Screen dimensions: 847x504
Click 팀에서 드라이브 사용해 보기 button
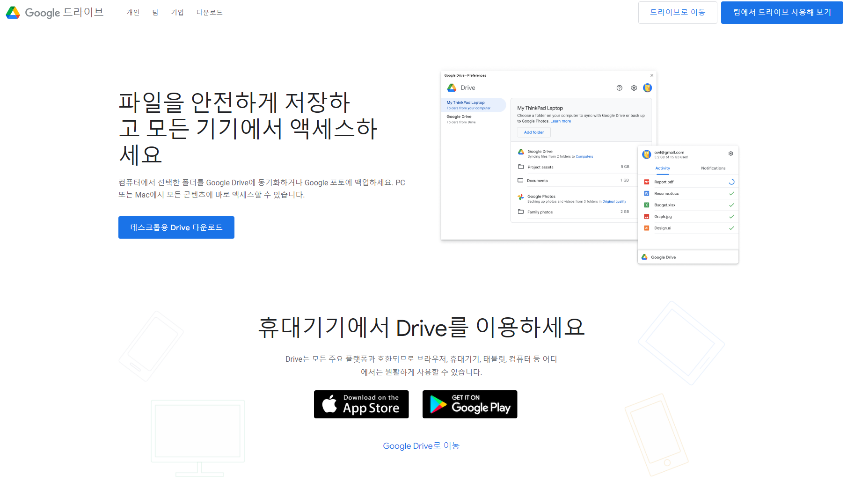point(782,13)
